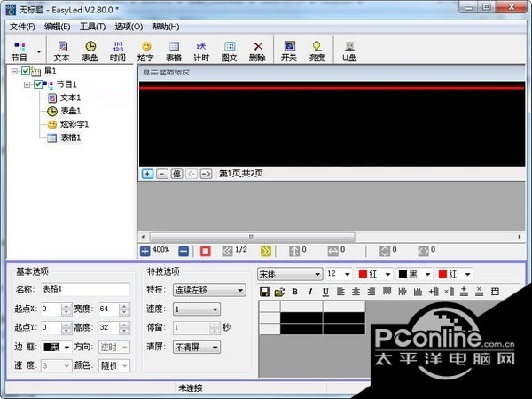
Task: Click the U盘 USB export icon
Action: (x=349, y=51)
